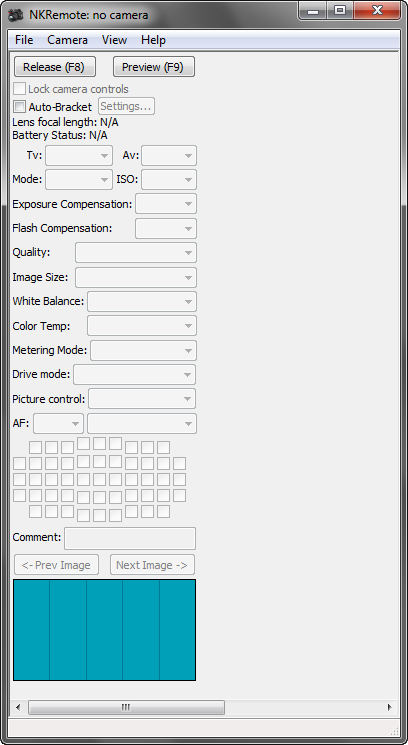Open the File menu
The height and width of the screenshot is (745, 408).
[24, 40]
